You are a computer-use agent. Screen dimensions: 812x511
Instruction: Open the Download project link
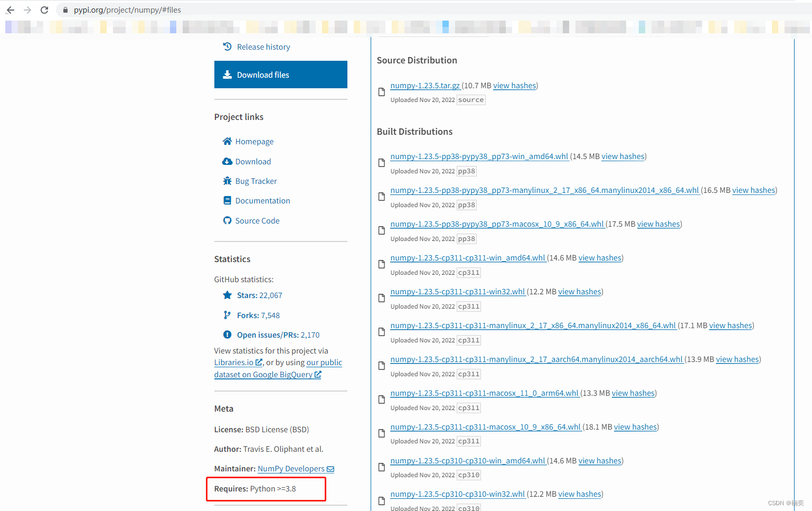click(x=253, y=162)
